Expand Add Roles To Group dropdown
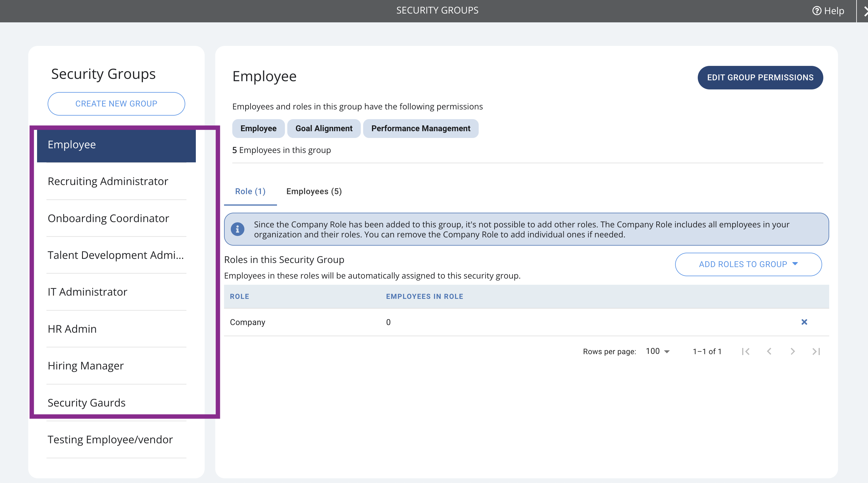The height and width of the screenshot is (483, 868). 748,264
